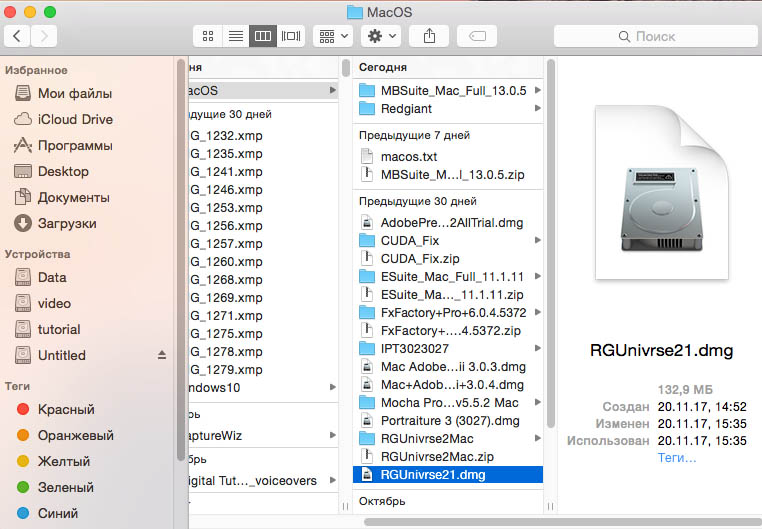Expand the aptureWiz folder arrow
The width and height of the screenshot is (762, 529).
[x=332, y=435]
